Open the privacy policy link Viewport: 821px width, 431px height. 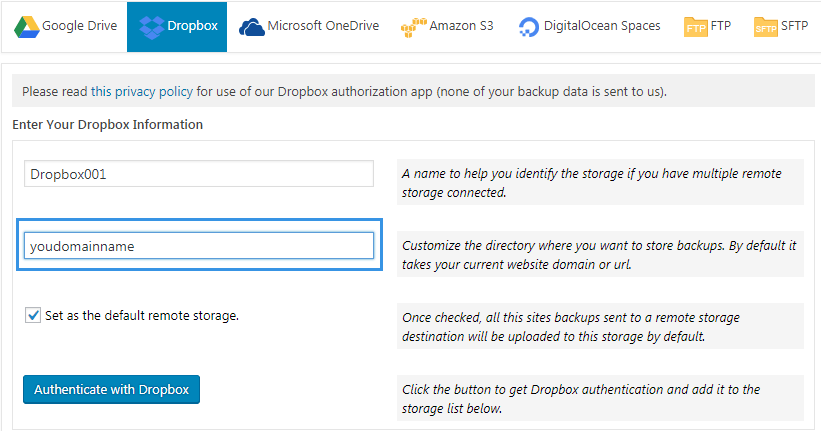142,92
